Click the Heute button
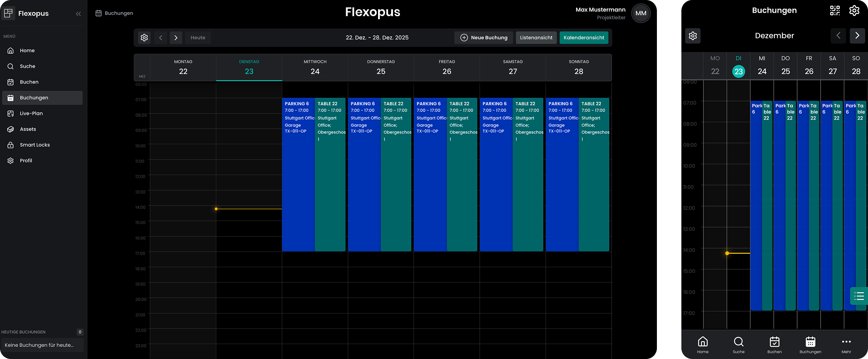This screenshot has height=359, width=868. point(198,38)
